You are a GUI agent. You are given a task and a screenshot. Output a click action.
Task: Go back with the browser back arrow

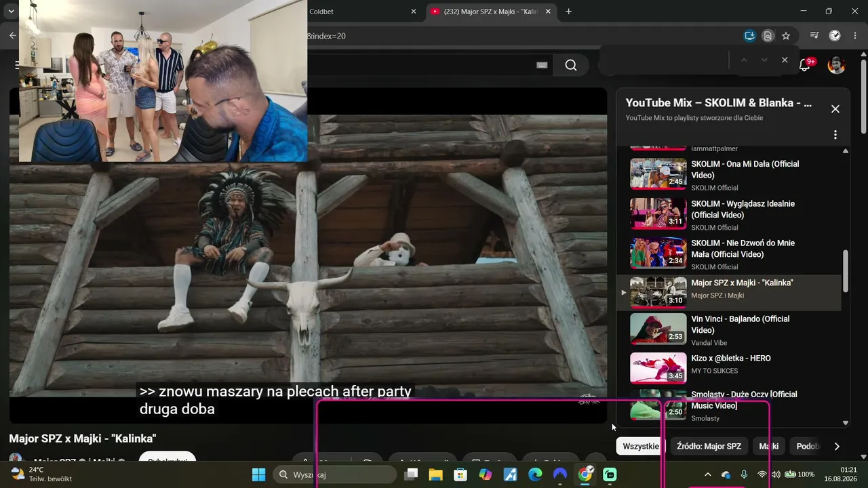(x=12, y=36)
